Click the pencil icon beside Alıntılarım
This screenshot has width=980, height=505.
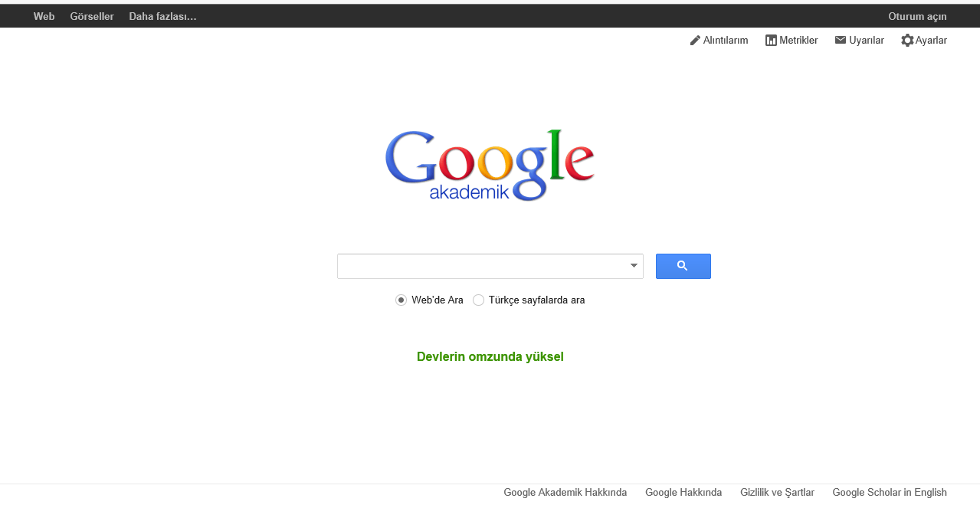(x=695, y=41)
